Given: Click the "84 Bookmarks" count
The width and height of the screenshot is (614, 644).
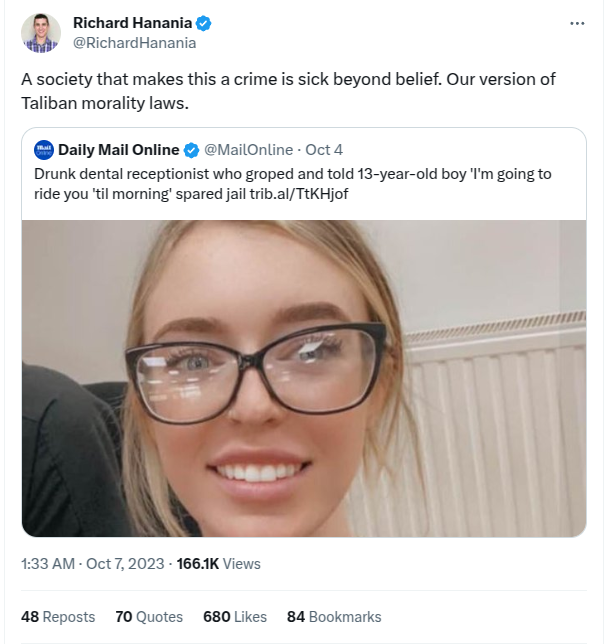Looking at the screenshot, I should (334, 617).
